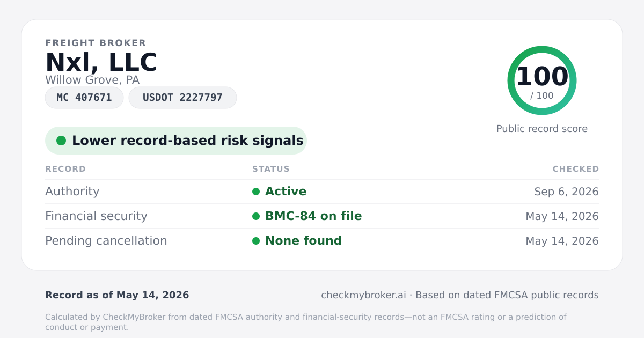Screen dimensions: 644x338
Task: Click the CHECKED column header
Action: click(x=576, y=169)
